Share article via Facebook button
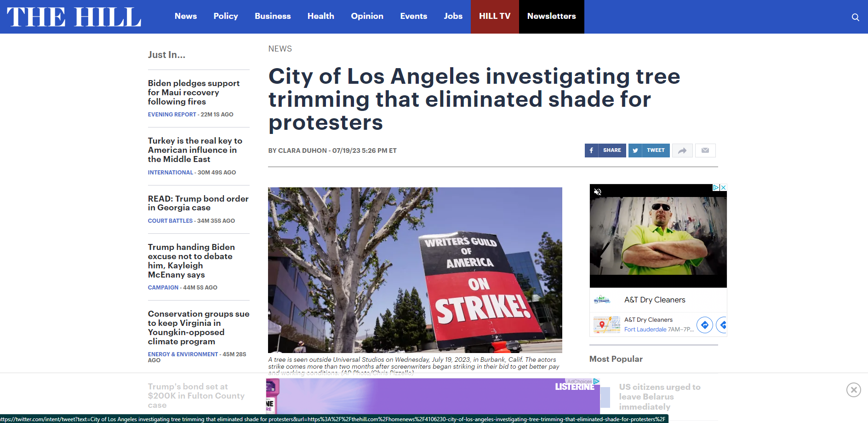868x423 pixels. coord(605,151)
